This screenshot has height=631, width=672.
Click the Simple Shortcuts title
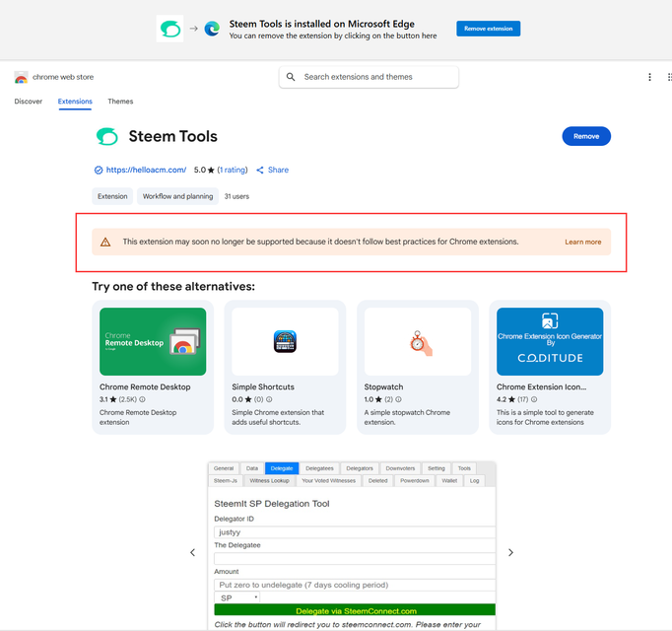pos(263,386)
